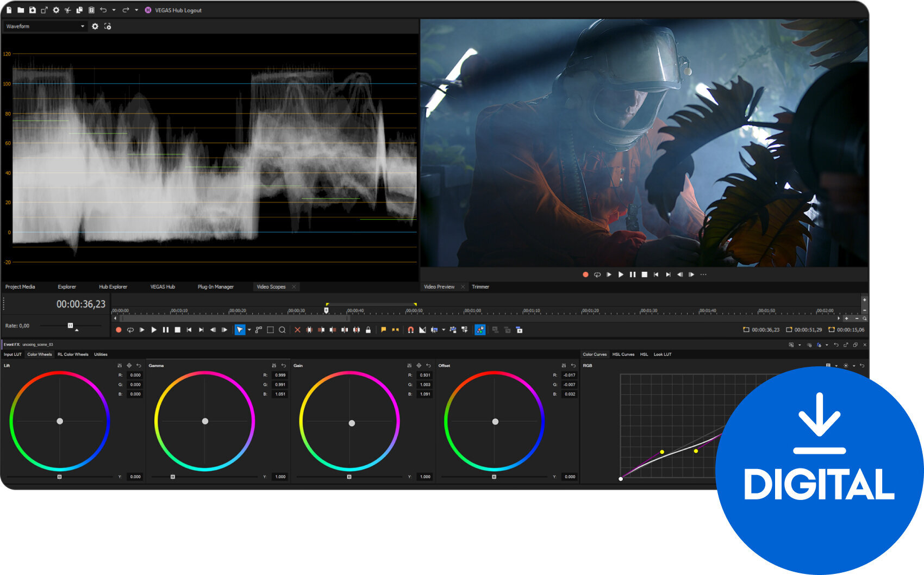Open Video Scopes settings with the gear icon
924x575 pixels.
coord(96,26)
